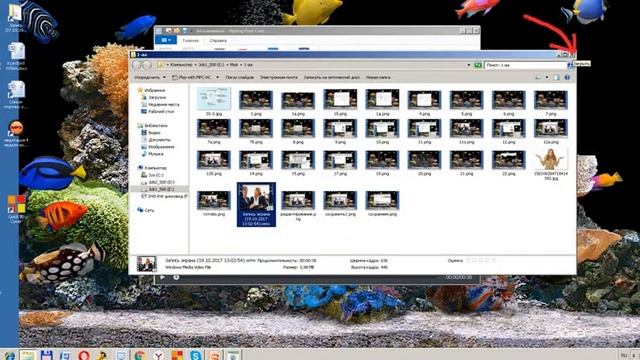
Task: Select the 01-3.jpg map thumbnail
Action: pos(213,99)
